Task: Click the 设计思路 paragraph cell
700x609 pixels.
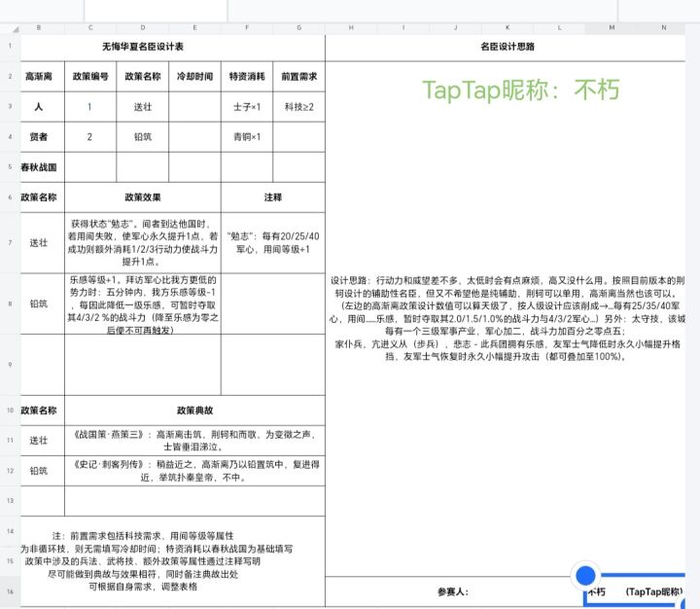Action: pyautogui.click(x=507, y=318)
